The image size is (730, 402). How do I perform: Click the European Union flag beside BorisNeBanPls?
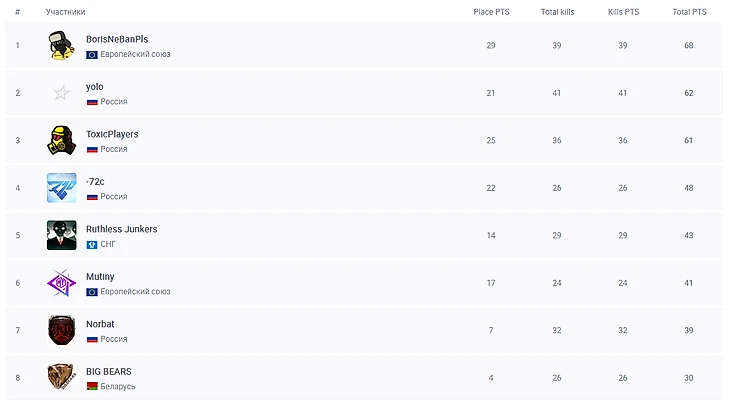pyautogui.click(x=92, y=54)
